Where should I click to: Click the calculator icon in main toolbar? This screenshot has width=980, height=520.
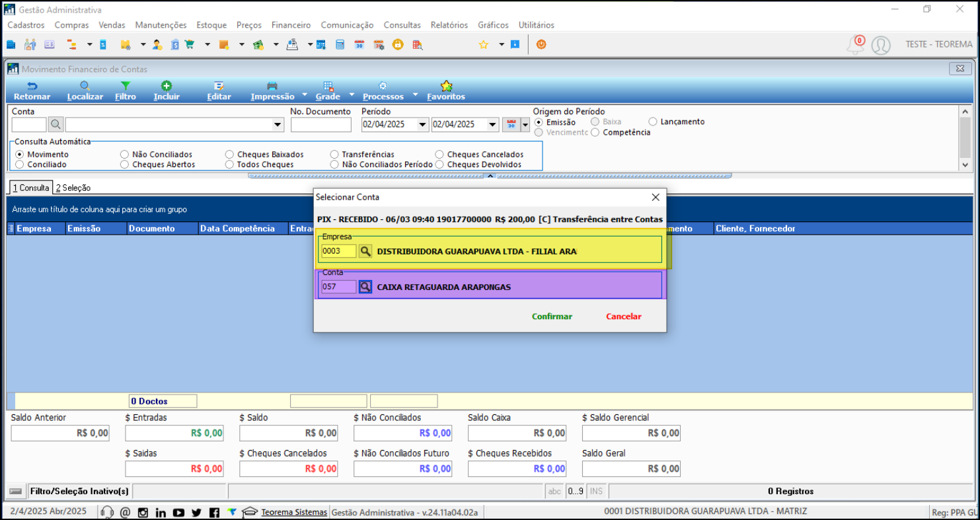(x=340, y=44)
